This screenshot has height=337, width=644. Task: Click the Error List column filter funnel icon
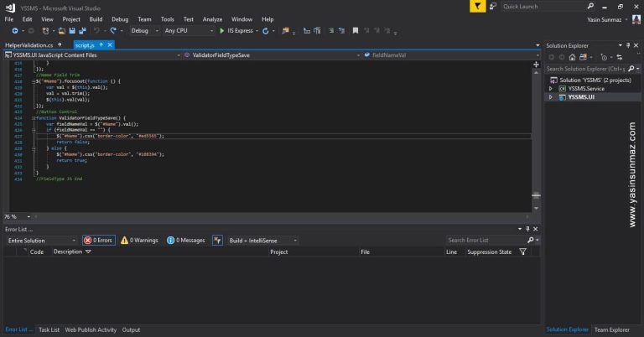click(x=523, y=251)
